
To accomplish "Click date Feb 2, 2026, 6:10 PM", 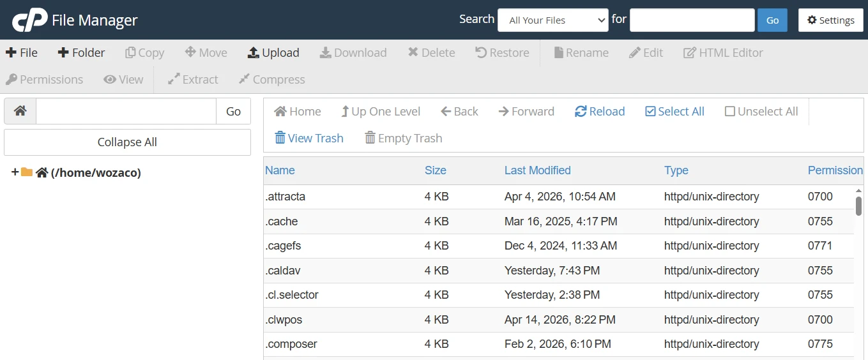I will pyautogui.click(x=558, y=344).
